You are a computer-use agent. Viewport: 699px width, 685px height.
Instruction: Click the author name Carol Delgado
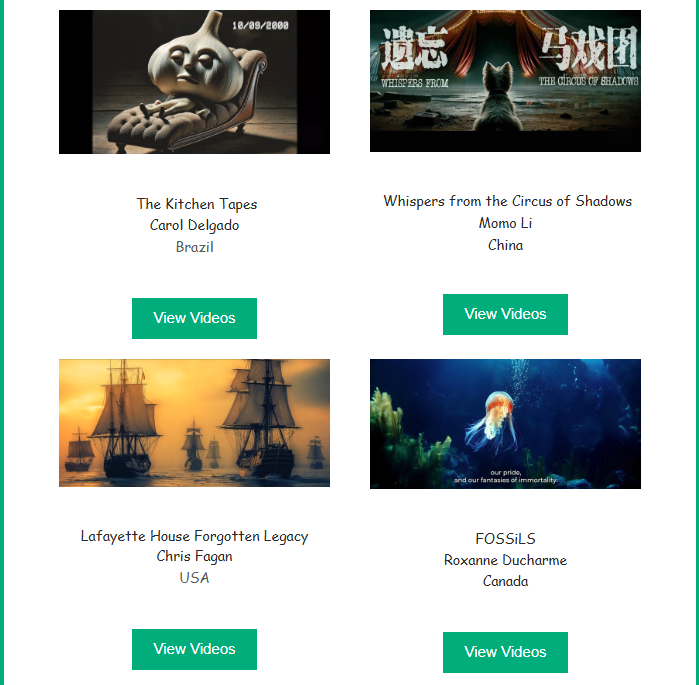point(194,226)
